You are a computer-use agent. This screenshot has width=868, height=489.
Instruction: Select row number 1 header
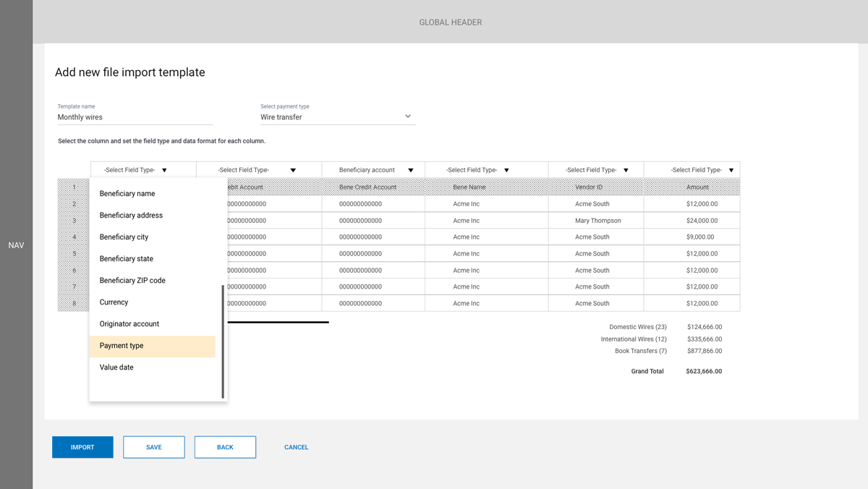click(x=75, y=187)
